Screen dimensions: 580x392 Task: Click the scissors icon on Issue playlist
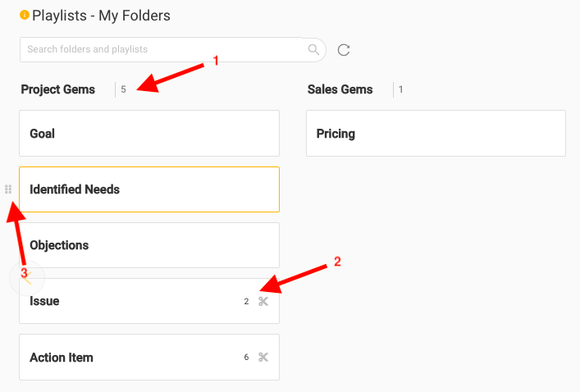[x=263, y=301]
